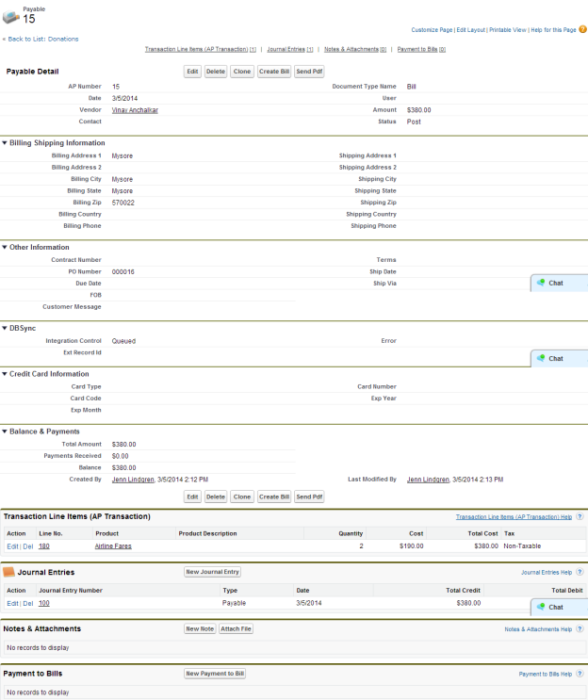
Task: Open the Transaction Line Items help question-mark icon
Action: [580, 516]
